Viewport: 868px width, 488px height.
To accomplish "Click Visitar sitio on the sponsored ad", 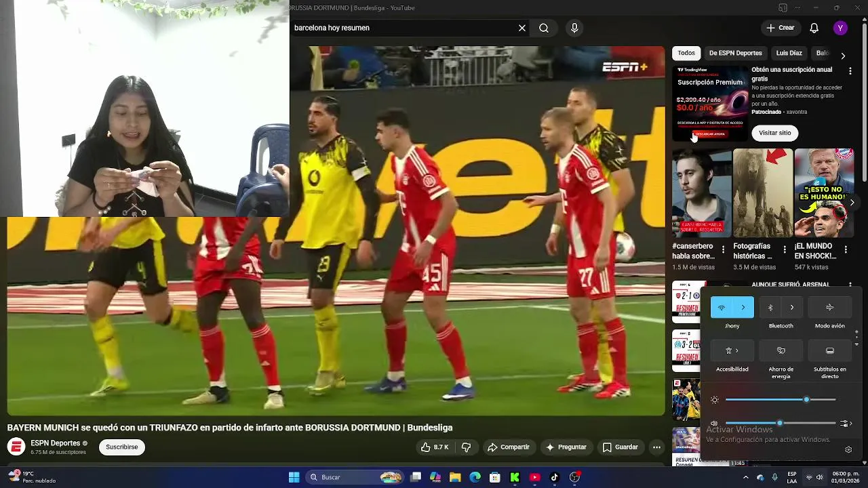I will pos(775,133).
